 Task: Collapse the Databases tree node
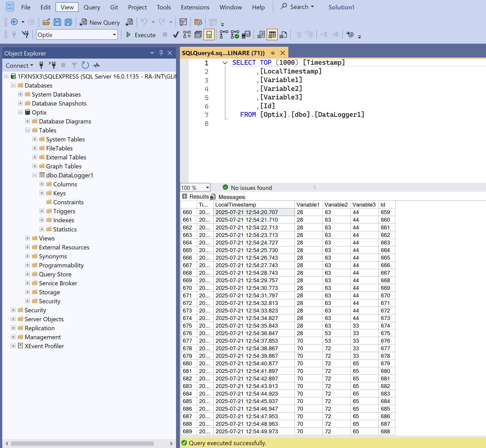(13, 85)
